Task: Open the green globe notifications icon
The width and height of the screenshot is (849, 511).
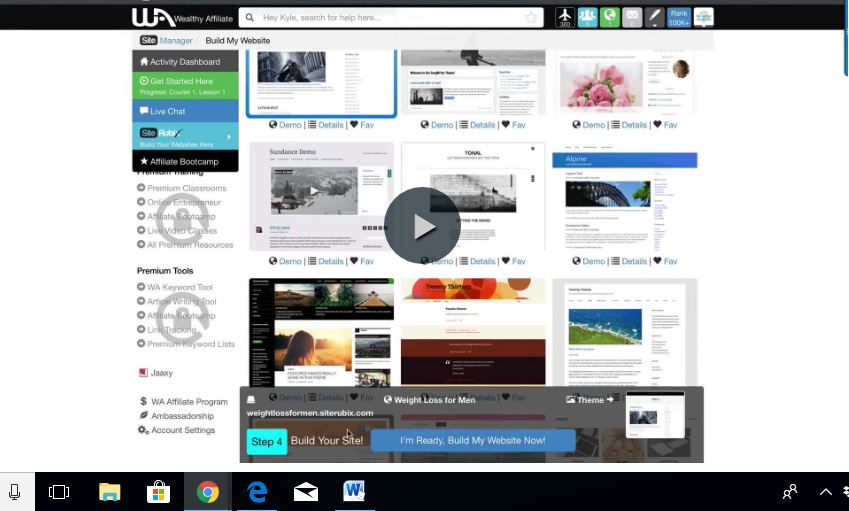Action: (x=610, y=17)
